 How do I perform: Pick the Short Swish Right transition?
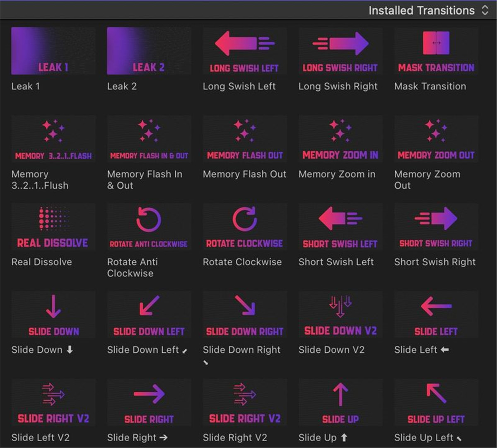[436, 227]
